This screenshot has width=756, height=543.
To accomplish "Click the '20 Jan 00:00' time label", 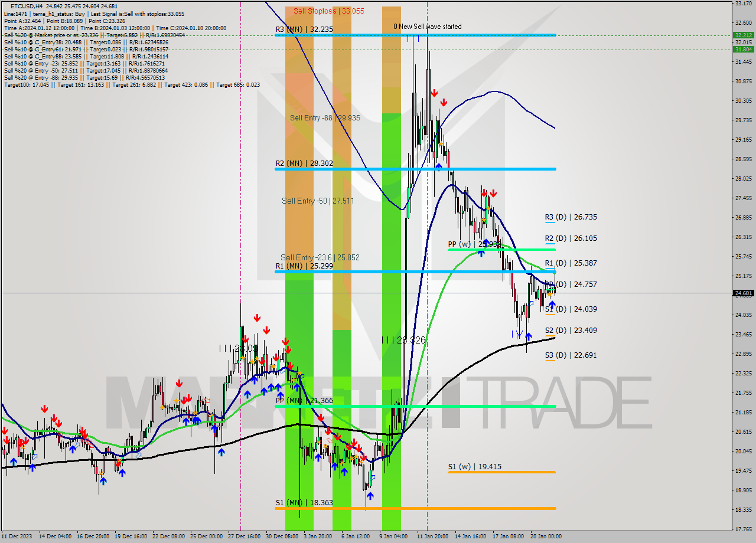I will click(x=546, y=537).
